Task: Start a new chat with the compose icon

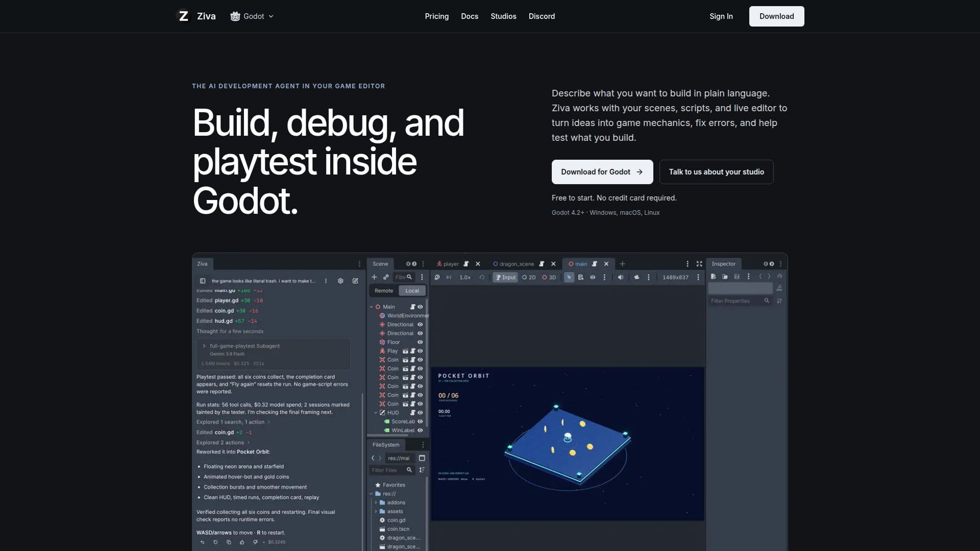Action: point(355,281)
